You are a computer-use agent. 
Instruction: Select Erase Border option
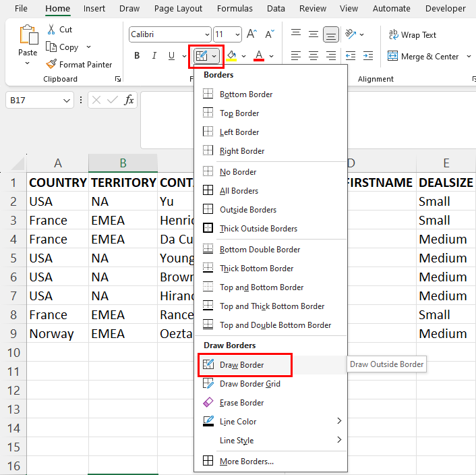(270, 402)
